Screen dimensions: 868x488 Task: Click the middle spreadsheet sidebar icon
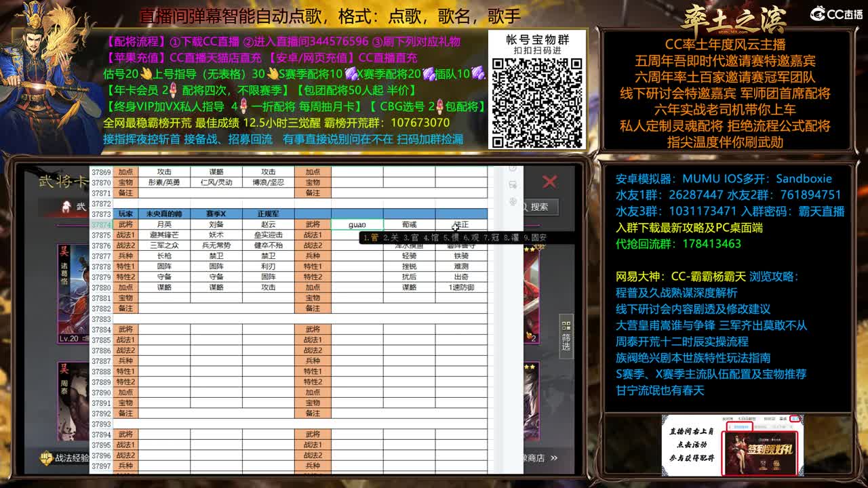coord(513,185)
